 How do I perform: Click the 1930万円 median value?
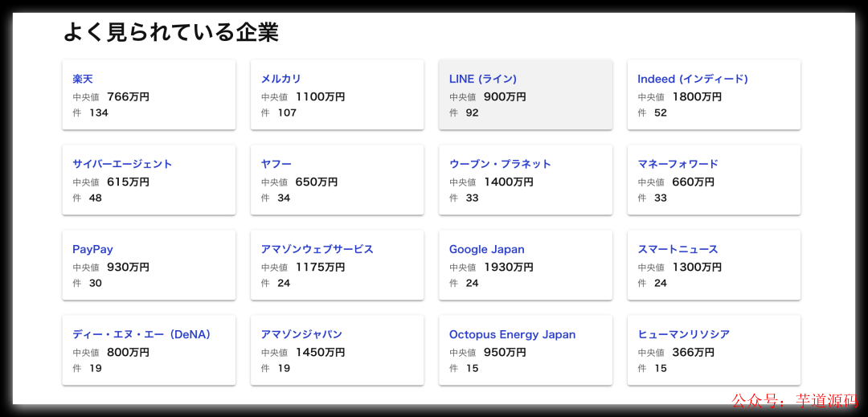click(509, 267)
